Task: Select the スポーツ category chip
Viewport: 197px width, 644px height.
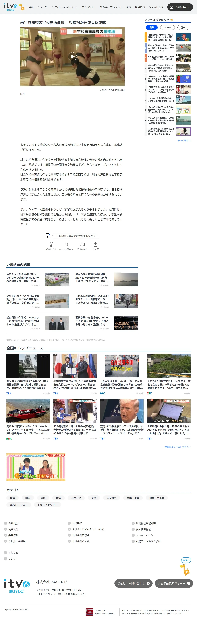Action: 76,498
